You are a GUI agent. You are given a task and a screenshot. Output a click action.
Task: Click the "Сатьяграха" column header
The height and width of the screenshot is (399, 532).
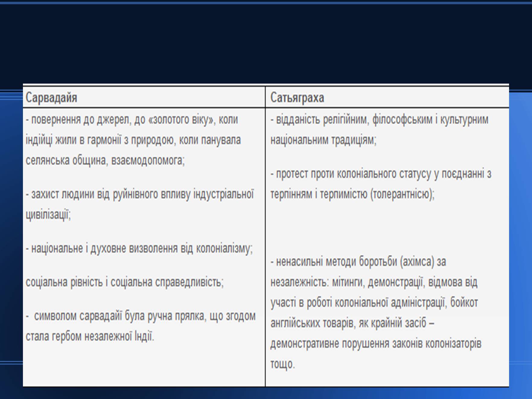click(x=297, y=98)
